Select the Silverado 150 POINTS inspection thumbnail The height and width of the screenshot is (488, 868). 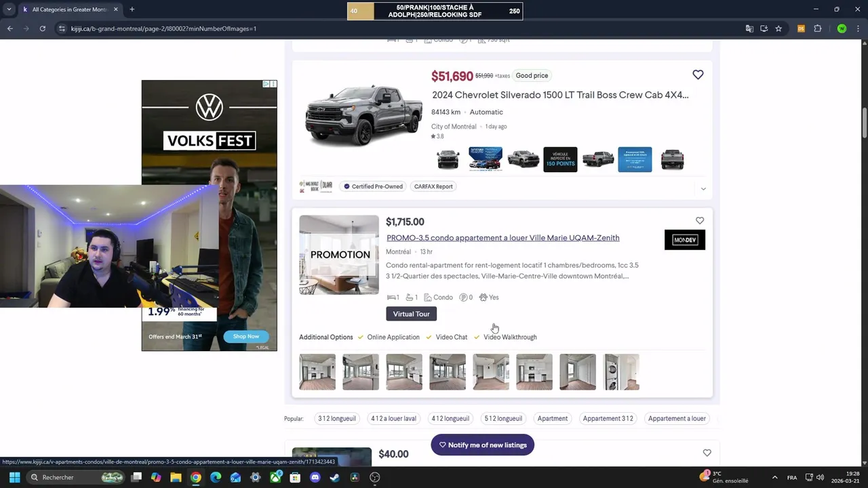pyautogui.click(x=560, y=159)
